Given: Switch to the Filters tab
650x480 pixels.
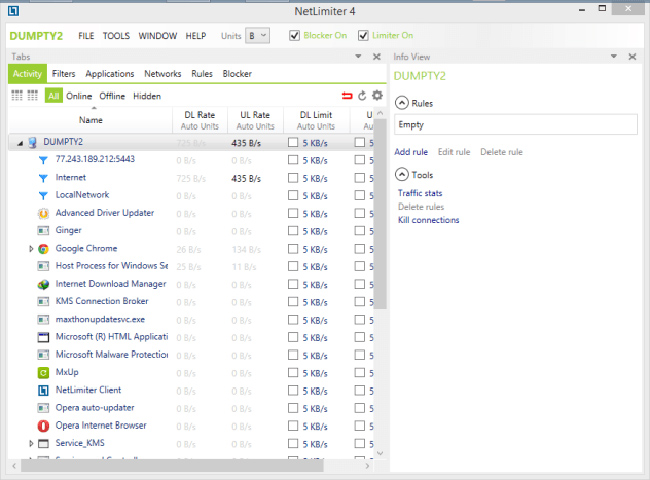Looking at the screenshot, I should click(63, 74).
